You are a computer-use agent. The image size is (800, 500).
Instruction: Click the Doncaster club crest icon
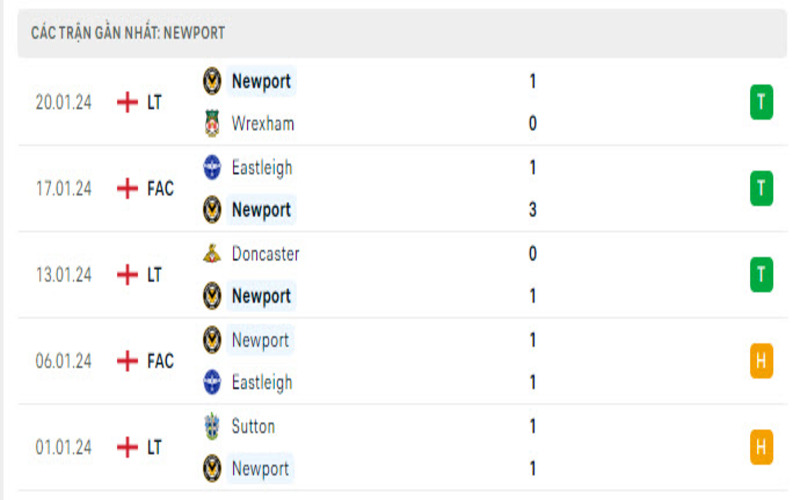(x=212, y=254)
